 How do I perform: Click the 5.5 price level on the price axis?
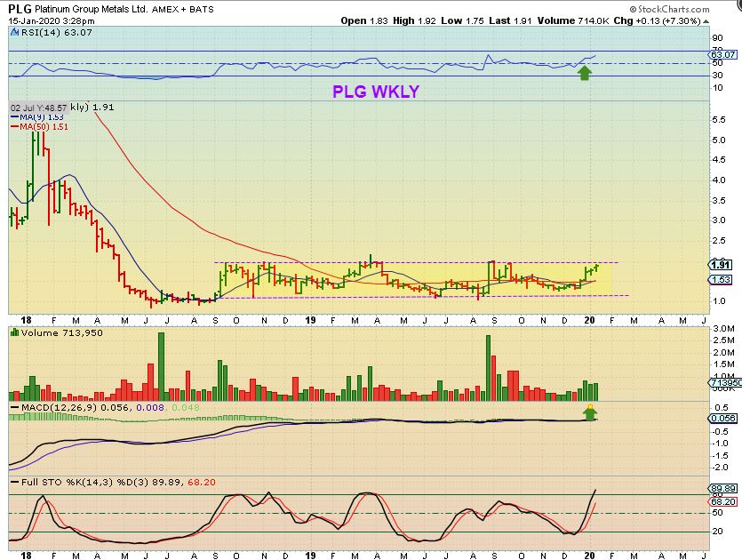[x=719, y=120]
